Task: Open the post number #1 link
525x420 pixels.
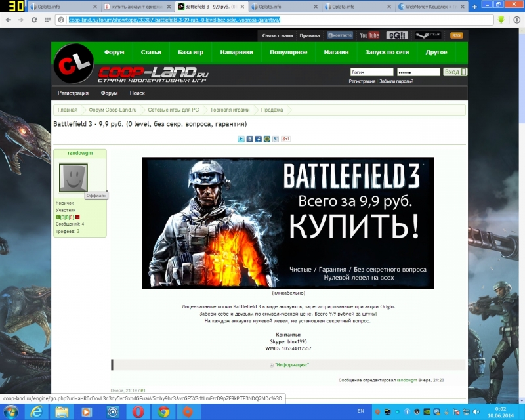Action: click(x=143, y=390)
